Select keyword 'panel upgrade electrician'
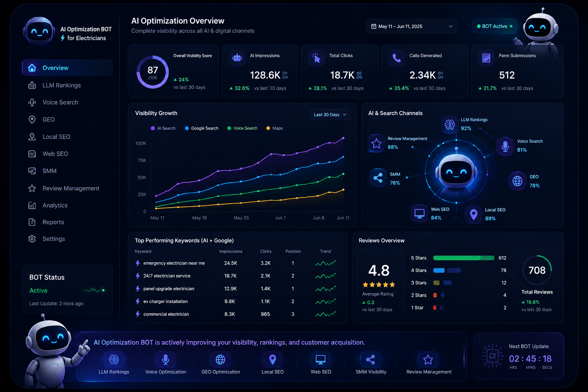 (x=168, y=289)
